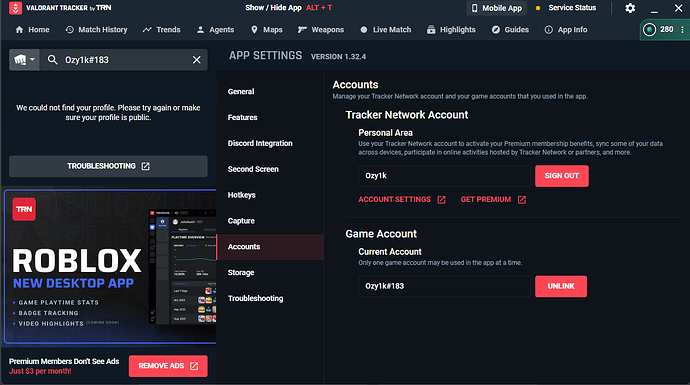
Task: Click the SIGN OUT button
Action: [562, 176]
